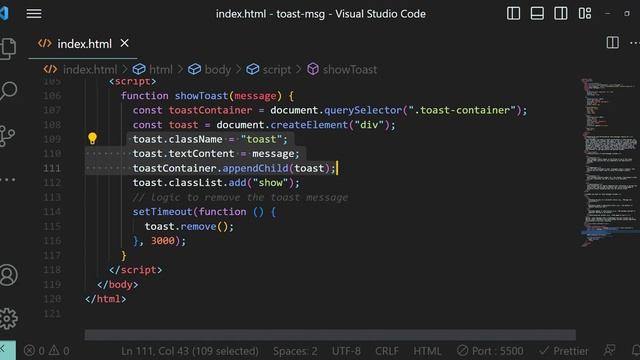Open the body breadcrumb dropdown
This screenshot has width=640, height=360.
[x=218, y=69]
